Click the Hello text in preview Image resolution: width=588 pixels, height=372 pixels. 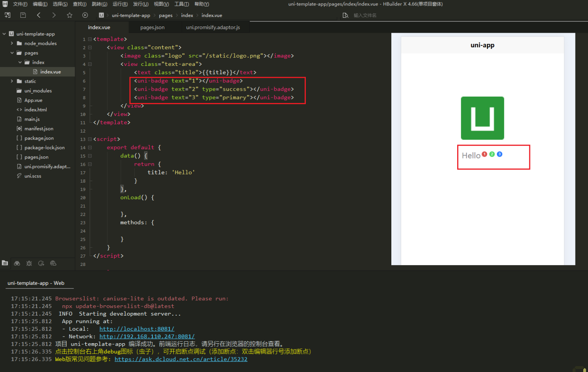(471, 156)
